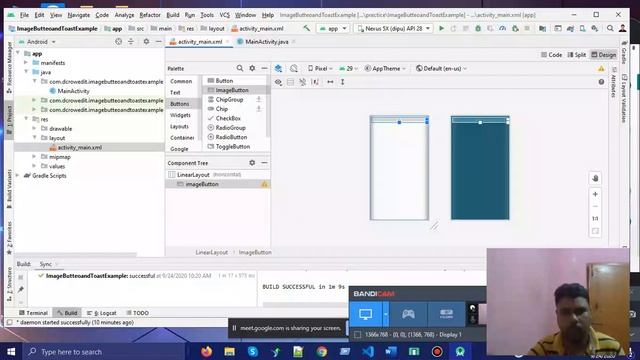The width and height of the screenshot is (640, 360).
Task: Search the Palette with magnifier icon
Action: click(x=240, y=68)
